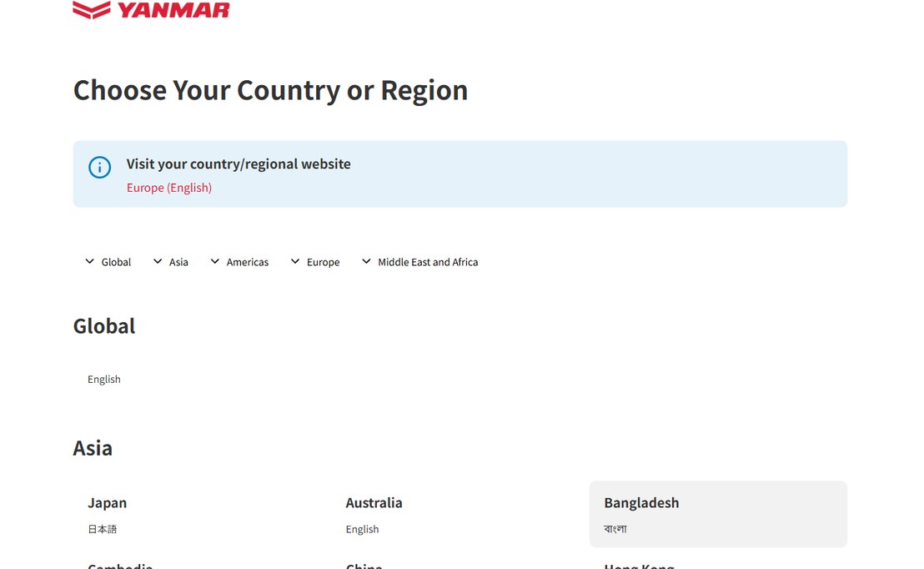Click the info circle icon in banner
Viewport: 924px width, 569px height.
[99, 168]
